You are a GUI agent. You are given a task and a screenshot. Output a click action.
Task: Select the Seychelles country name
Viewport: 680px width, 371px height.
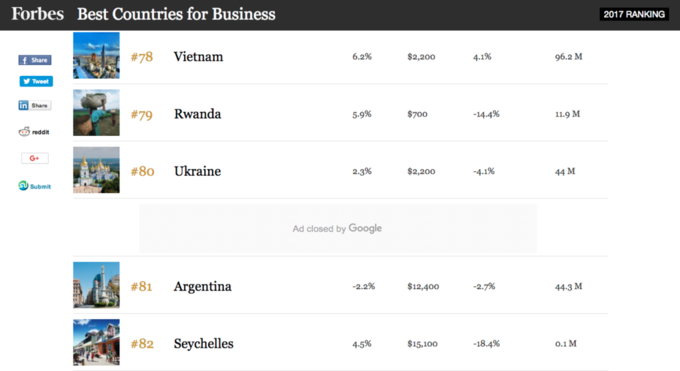[204, 344]
